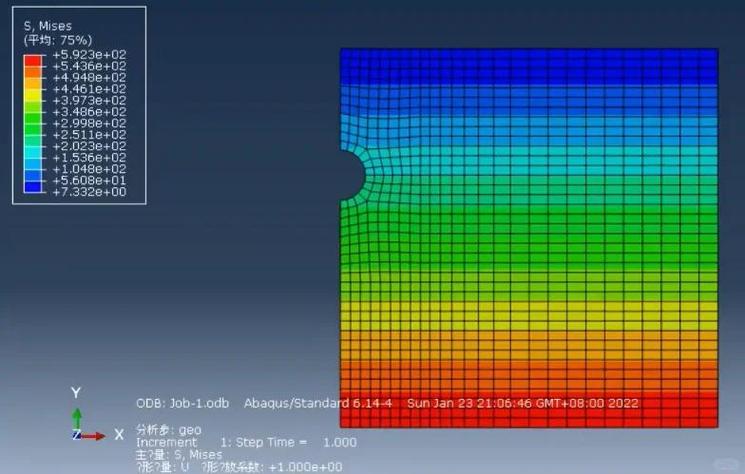Click the semicircular notch on the mesh edge
This screenshot has height=474, width=745.
[x=353, y=175]
